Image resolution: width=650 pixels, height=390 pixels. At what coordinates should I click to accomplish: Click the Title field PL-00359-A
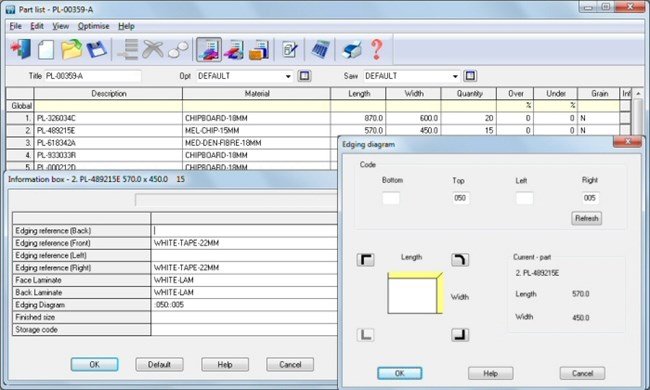93,76
